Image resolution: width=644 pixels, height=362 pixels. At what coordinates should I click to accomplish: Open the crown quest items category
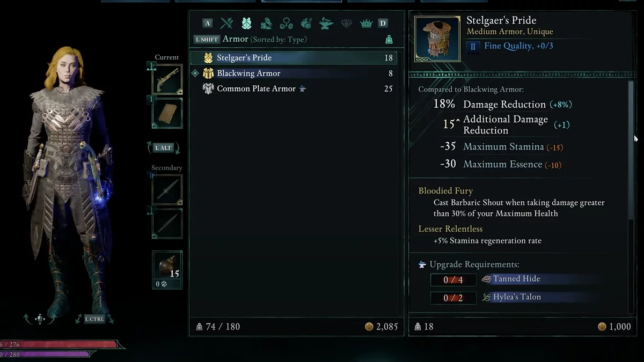pyautogui.click(x=366, y=23)
